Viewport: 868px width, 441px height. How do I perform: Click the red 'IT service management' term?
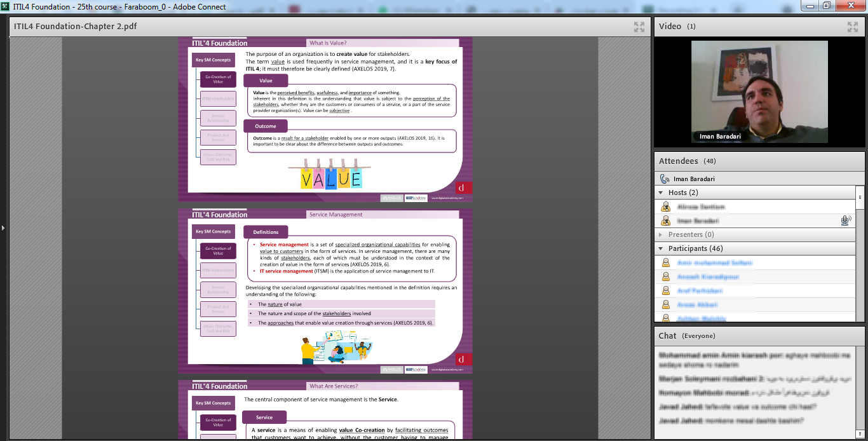287,271
